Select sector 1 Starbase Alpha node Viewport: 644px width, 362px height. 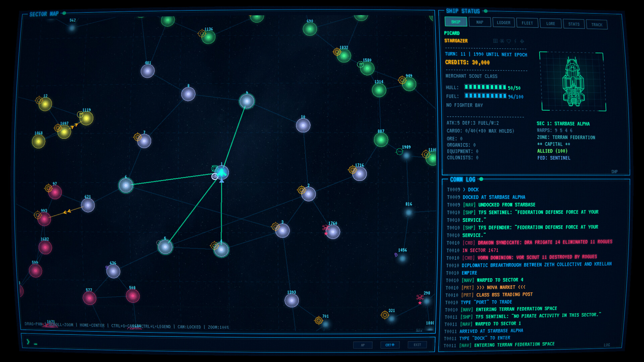(222, 172)
